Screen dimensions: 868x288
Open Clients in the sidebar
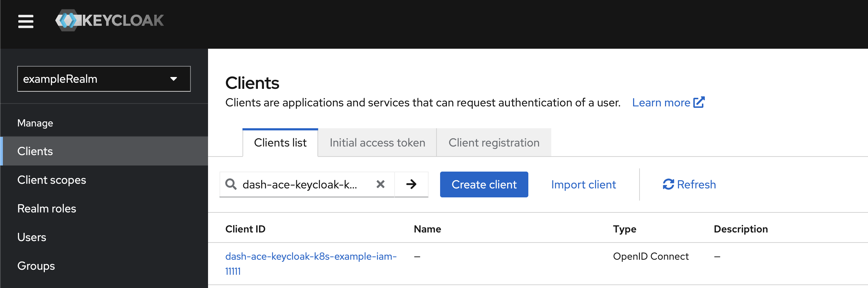tap(104, 151)
